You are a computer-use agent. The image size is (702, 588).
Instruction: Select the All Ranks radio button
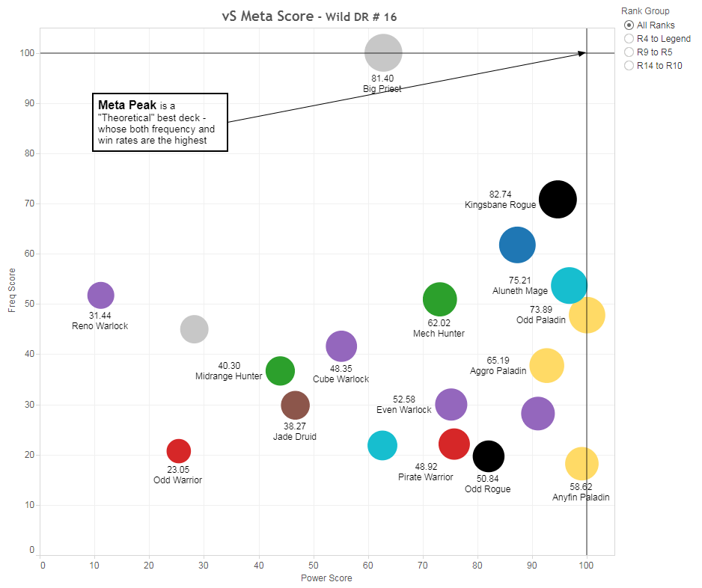point(629,25)
